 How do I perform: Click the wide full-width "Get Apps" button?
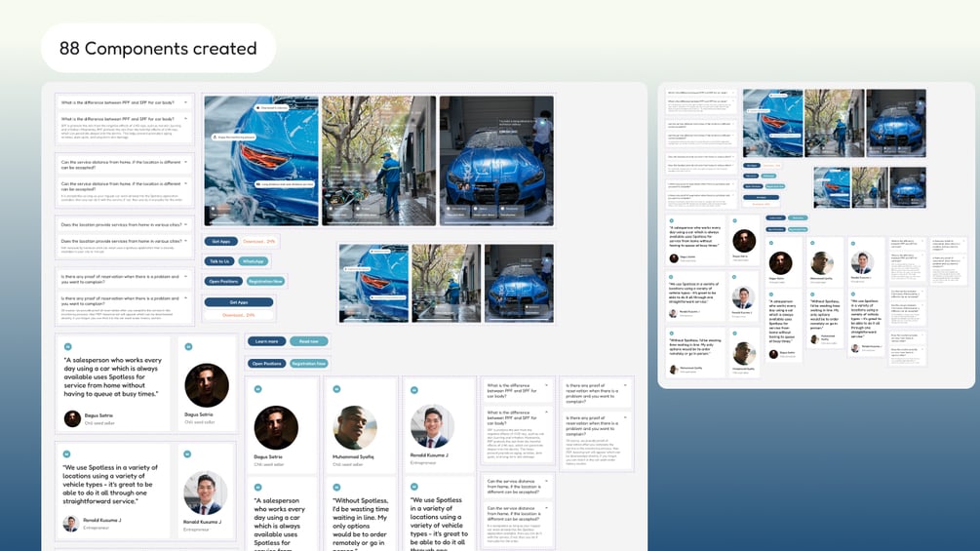(239, 302)
